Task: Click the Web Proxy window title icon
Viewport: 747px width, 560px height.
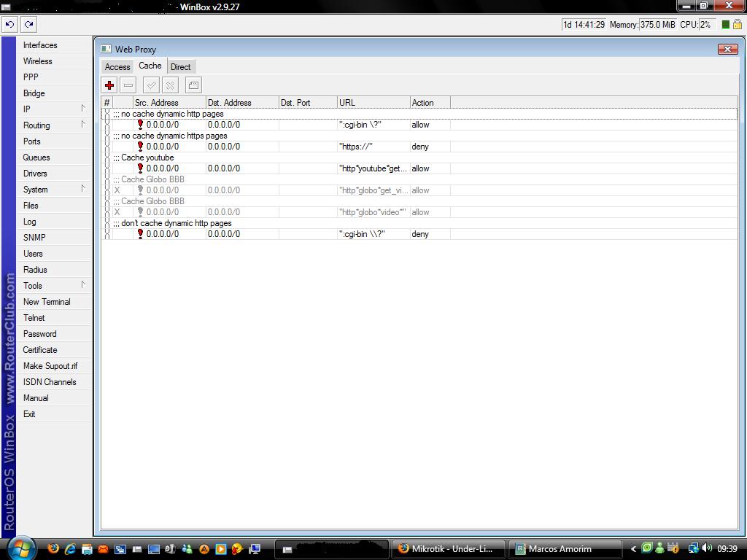Action: [x=106, y=49]
